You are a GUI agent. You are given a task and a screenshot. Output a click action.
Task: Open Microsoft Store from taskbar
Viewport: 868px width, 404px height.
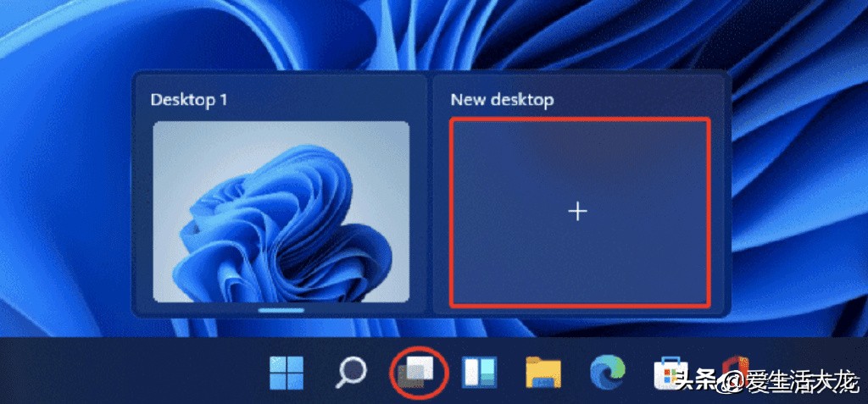point(671,373)
